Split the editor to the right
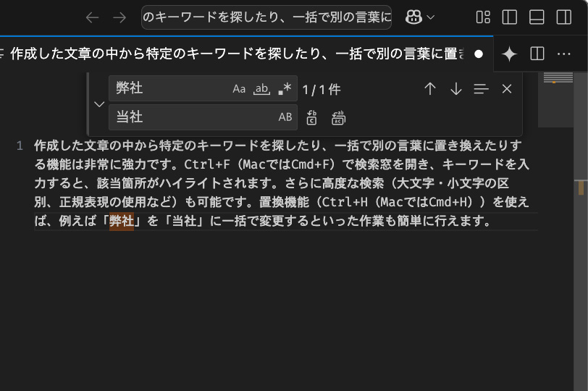 click(537, 54)
